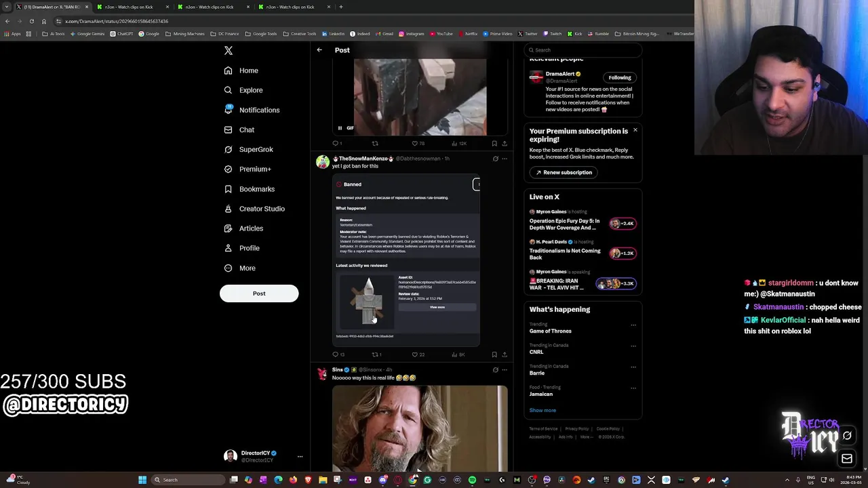Open Creator Studio in the sidebar
868x488 pixels.
pyautogui.click(x=254, y=209)
